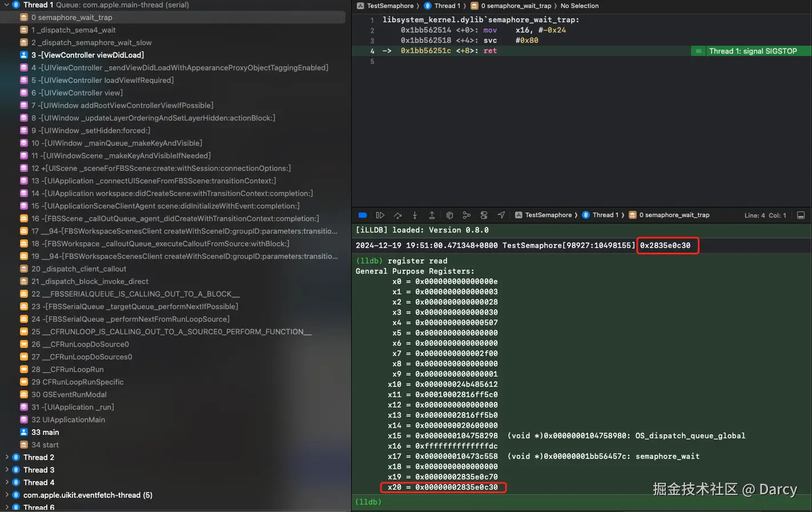Select frame 28 __CFRunLoopRun
This screenshot has height=512, width=812.
click(x=174, y=369)
